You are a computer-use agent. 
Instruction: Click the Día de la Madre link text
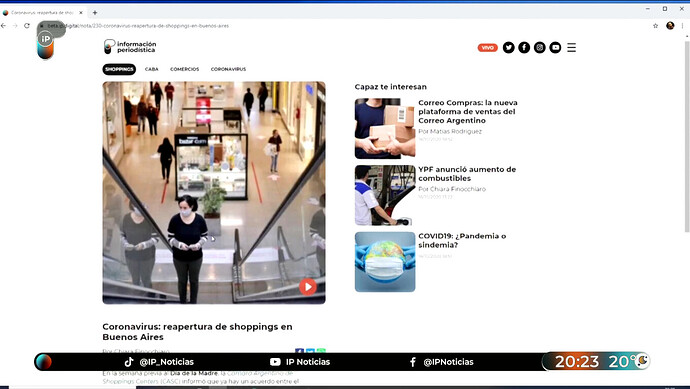coord(194,373)
